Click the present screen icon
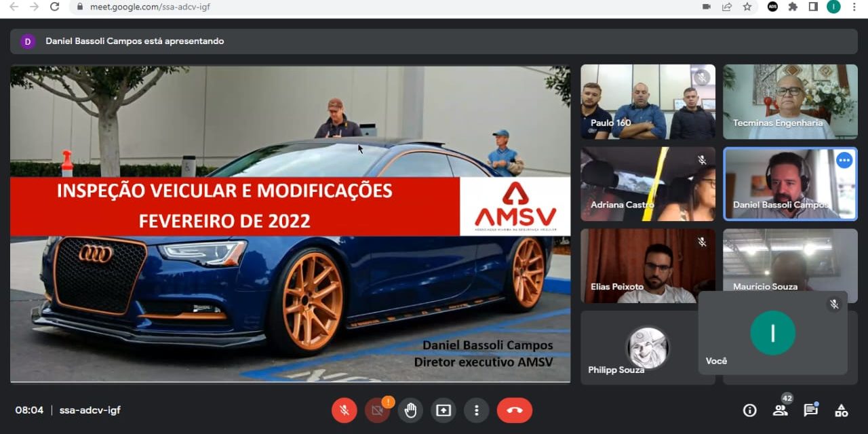Screen dimensions: 868x434 [443, 410]
